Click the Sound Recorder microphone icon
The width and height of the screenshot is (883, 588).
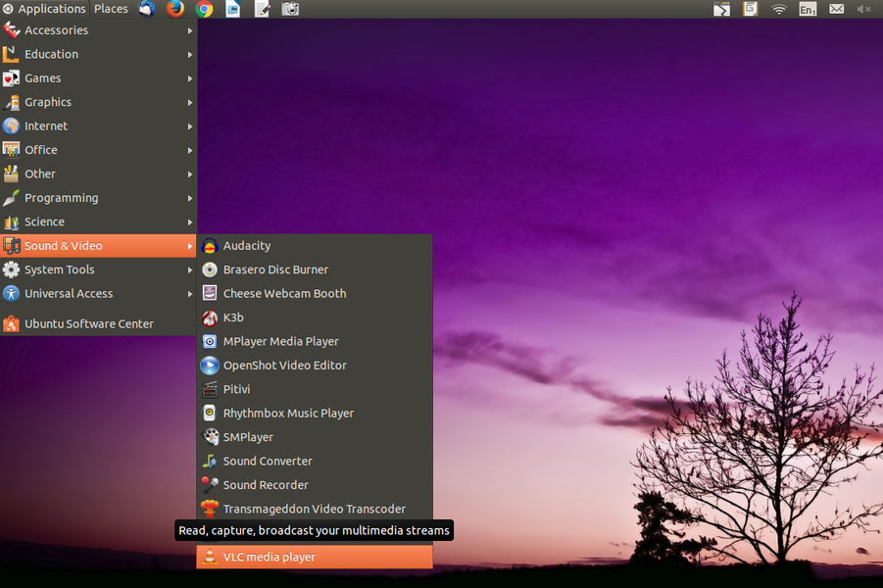pyautogui.click(x=210, y=485)
